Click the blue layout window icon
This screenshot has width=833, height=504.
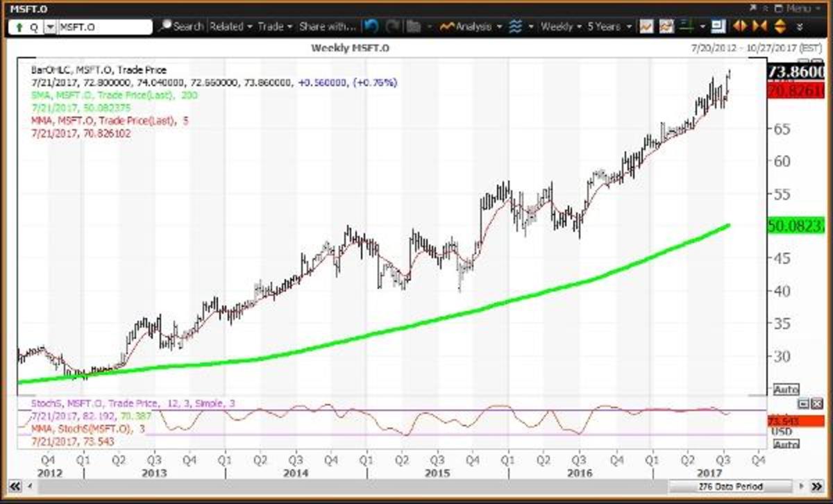[718, 26]
